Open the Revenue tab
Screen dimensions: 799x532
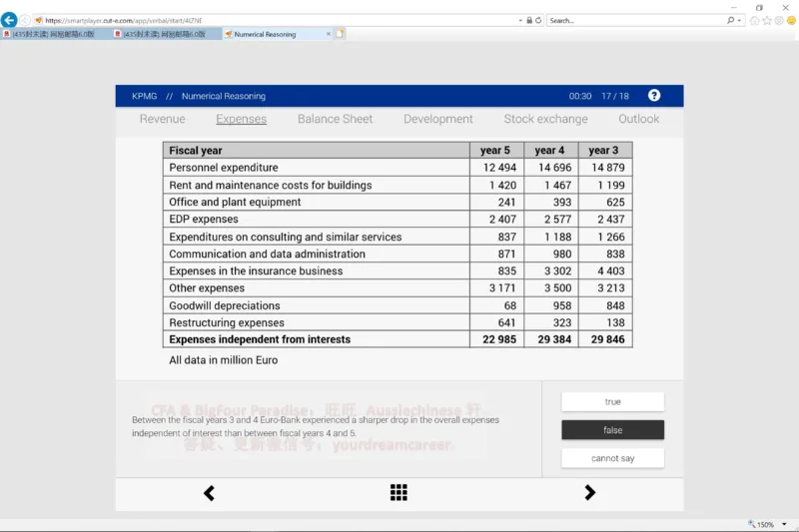(163, 119)
